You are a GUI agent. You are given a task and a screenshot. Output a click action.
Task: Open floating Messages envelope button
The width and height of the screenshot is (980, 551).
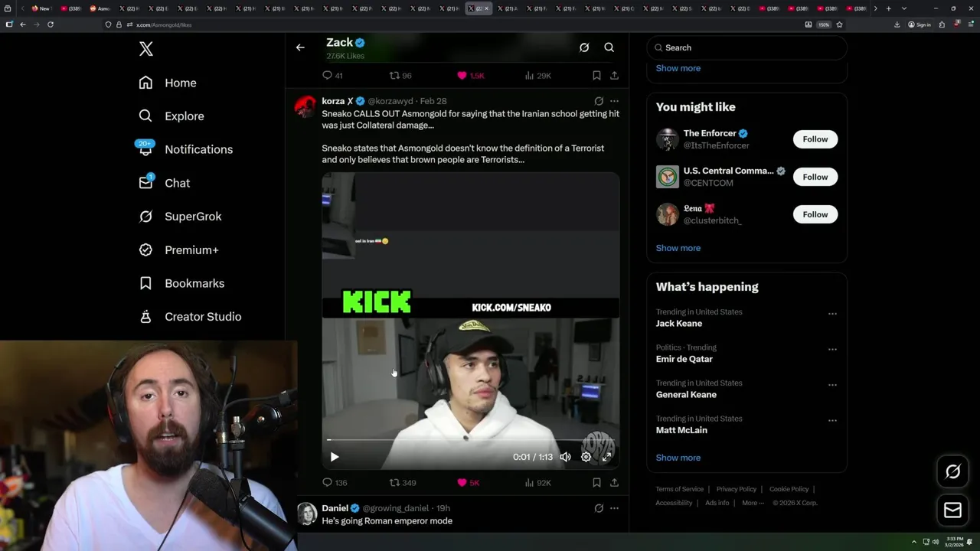coord(953,510)
